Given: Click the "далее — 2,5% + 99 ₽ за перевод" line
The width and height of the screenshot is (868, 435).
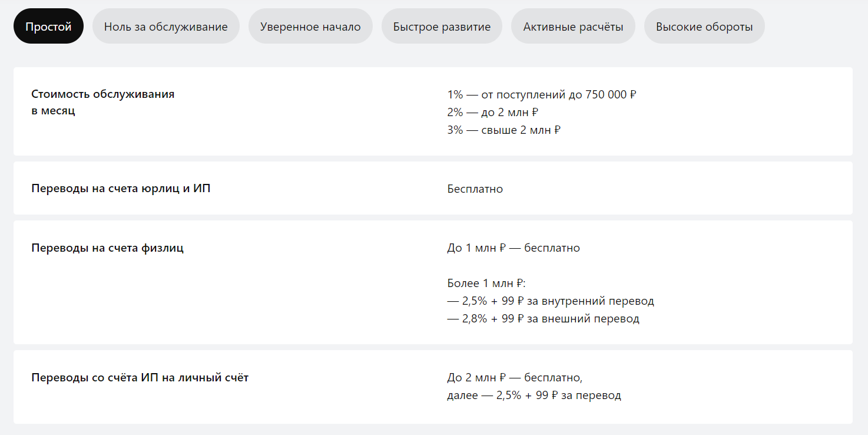Looking at the screenshot, I should pyautogui.click(x=534, y=395).
